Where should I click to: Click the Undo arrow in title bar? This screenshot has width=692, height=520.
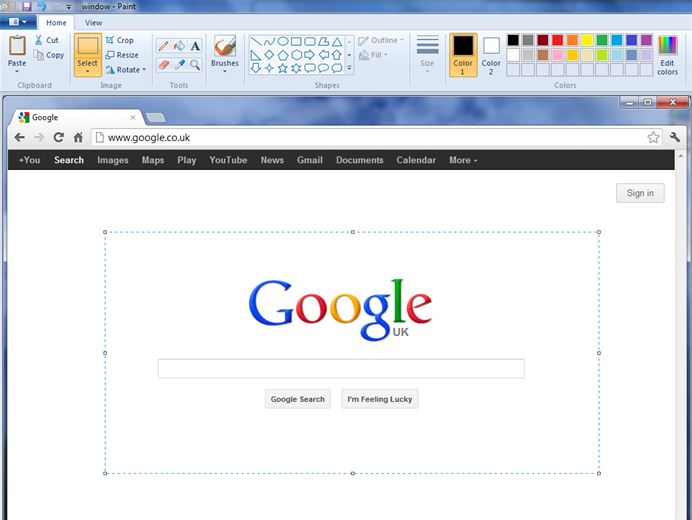41,7
